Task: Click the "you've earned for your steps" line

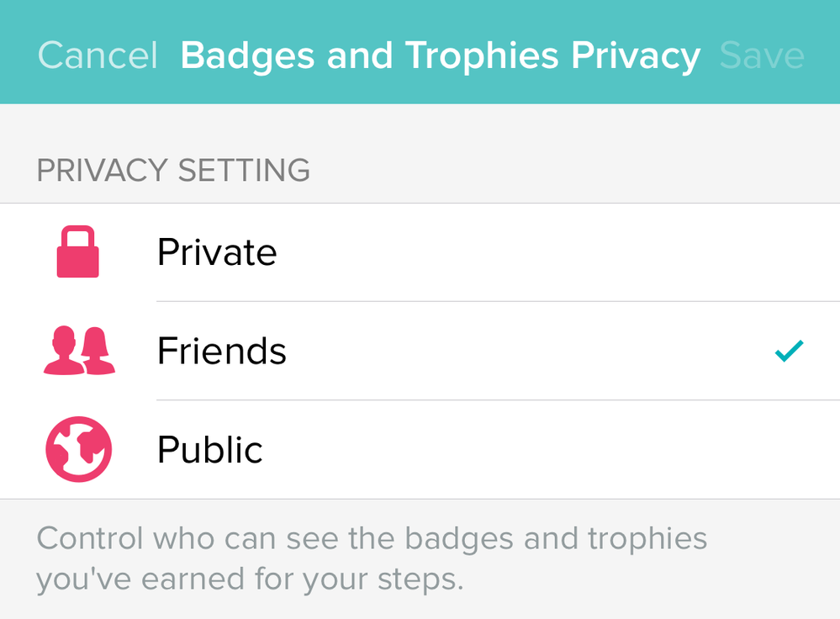Action: click(249, 579)
